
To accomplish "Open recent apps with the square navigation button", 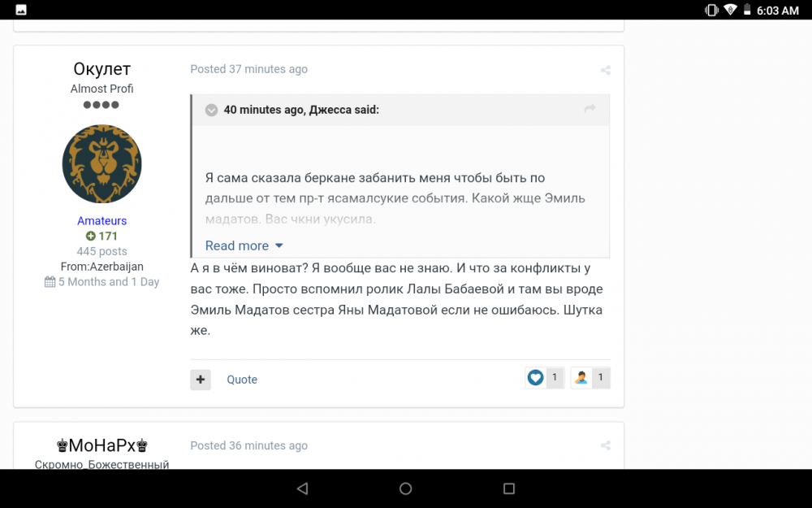I will click(x=509, y=488).
